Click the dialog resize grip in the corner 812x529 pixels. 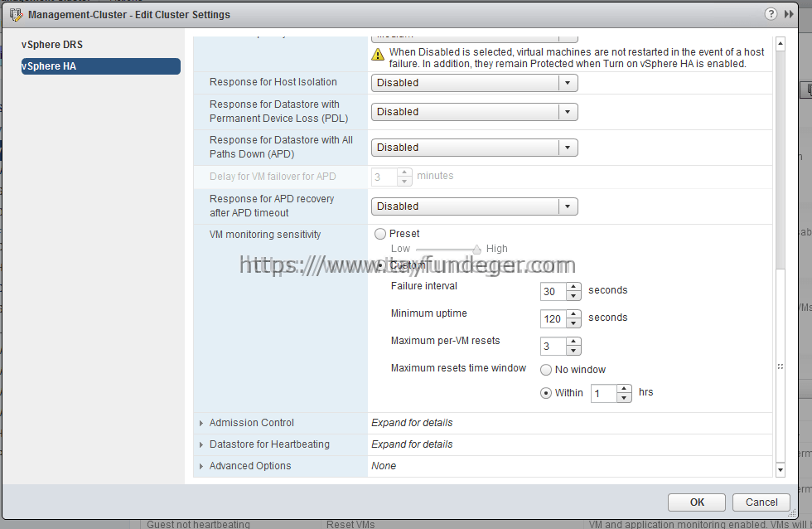(791, 513)
